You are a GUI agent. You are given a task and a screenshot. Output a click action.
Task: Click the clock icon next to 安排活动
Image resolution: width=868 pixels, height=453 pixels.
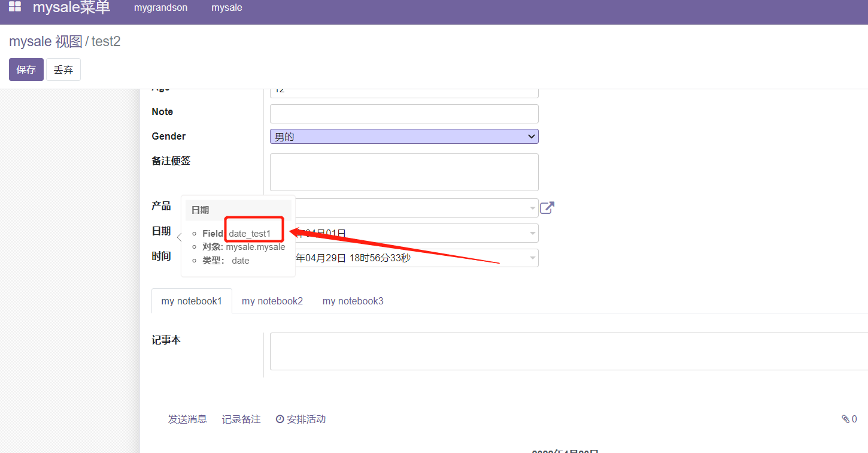(280, 418)
